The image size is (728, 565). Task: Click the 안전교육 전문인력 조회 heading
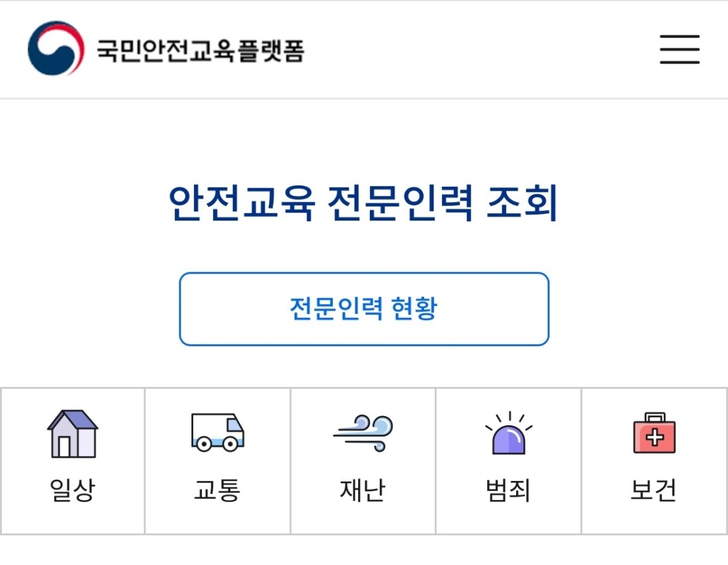pyautogui.click(x=363, y=203)
